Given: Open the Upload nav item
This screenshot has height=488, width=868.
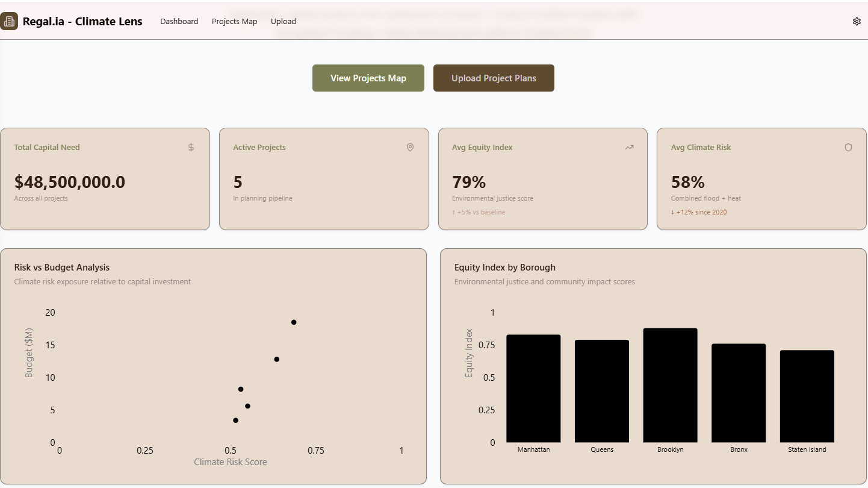Looking at the screenshot, I should point(283,21).
